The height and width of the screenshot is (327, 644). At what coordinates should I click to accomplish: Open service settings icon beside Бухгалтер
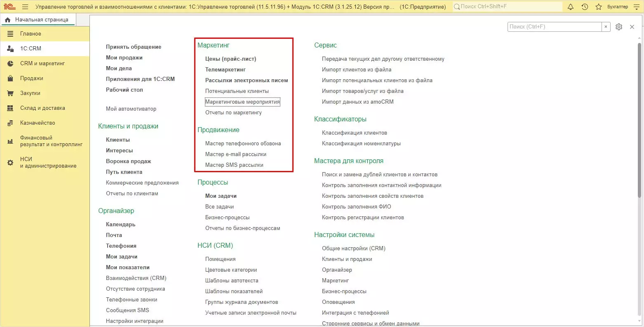pos(636,7)
